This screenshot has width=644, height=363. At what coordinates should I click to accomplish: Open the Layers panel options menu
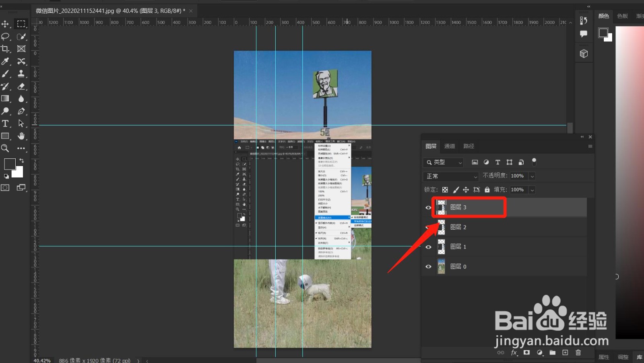pos(590,146)
